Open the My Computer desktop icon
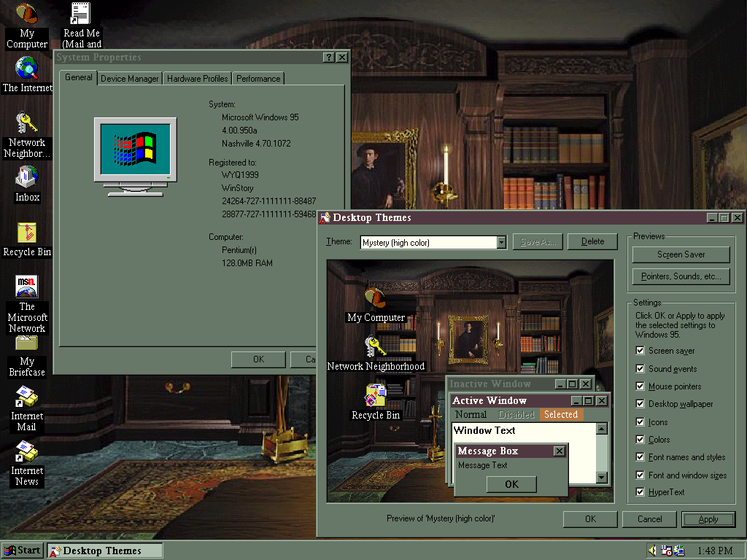This screenshot has width=747, height=560. point(27,13)
